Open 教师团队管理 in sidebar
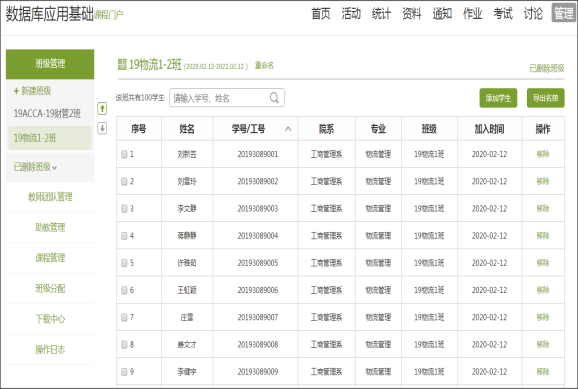 click(x=50, y=197)
